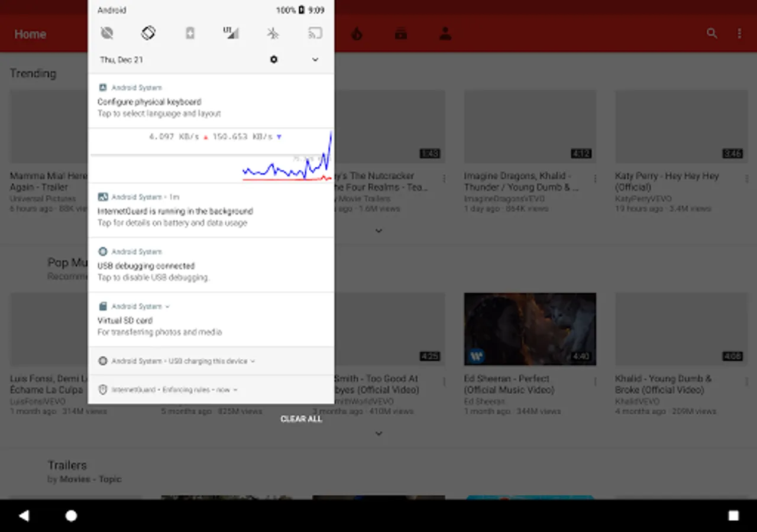
Task: Open options for Ed Sheeran Perfect video
Action: pos(596,381)
